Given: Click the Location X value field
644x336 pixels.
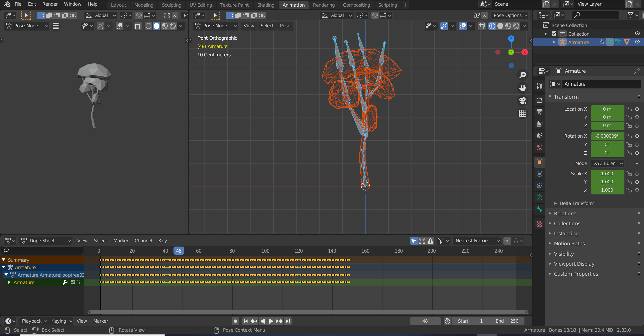Looking at the screenshot, I should click(607, 109).
